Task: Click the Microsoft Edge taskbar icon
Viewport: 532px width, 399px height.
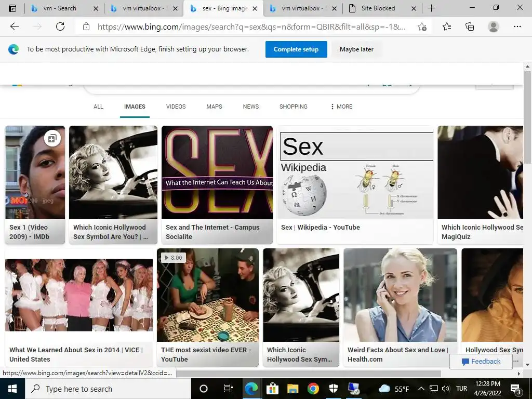Action: pos(251,389)
